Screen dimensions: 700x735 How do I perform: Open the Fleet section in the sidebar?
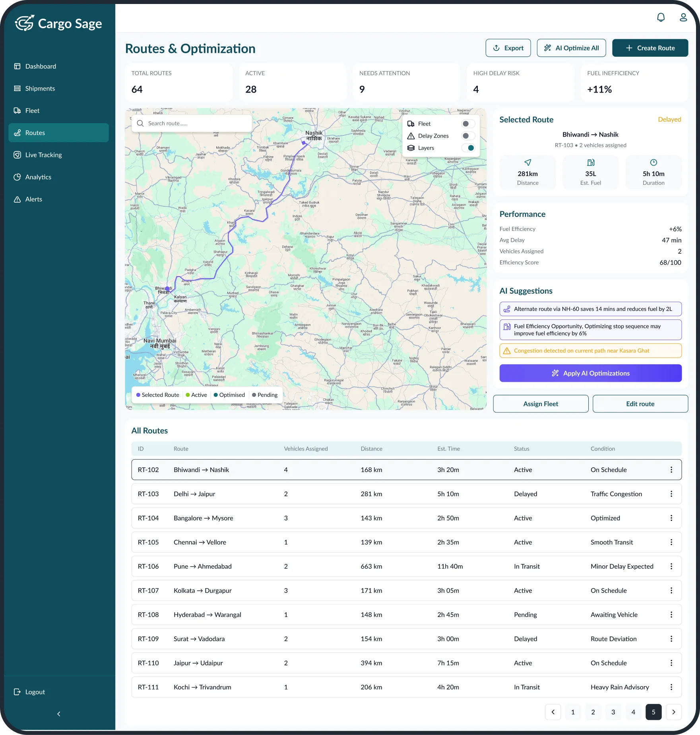(32, 110)
